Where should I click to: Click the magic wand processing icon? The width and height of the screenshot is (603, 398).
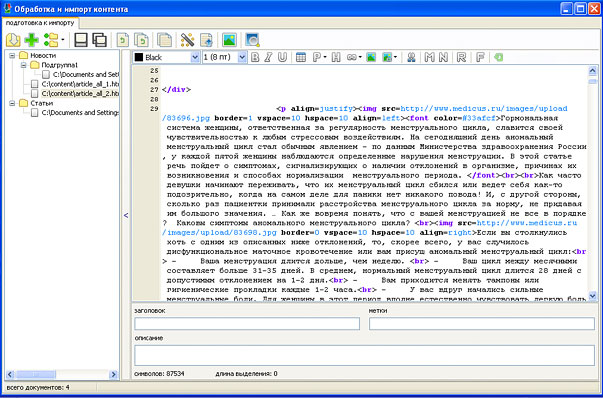[x=187, y=40]
